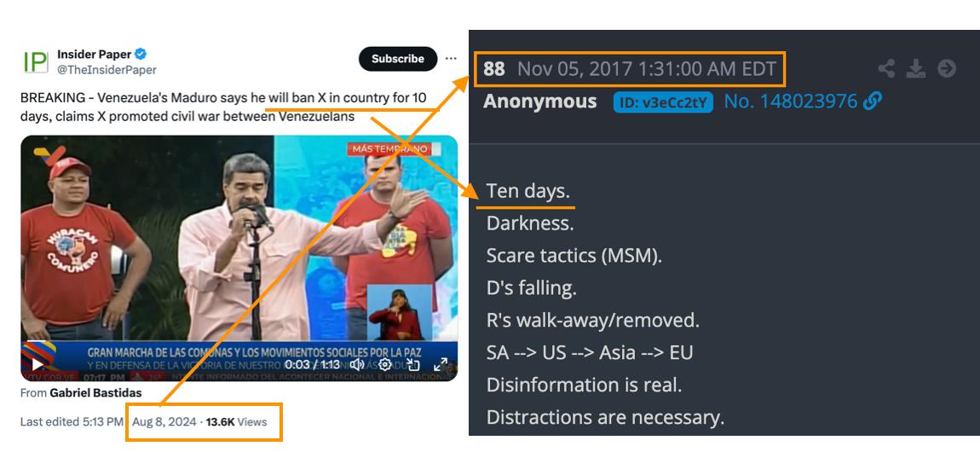Click the blue verified badge

(141, 55)
